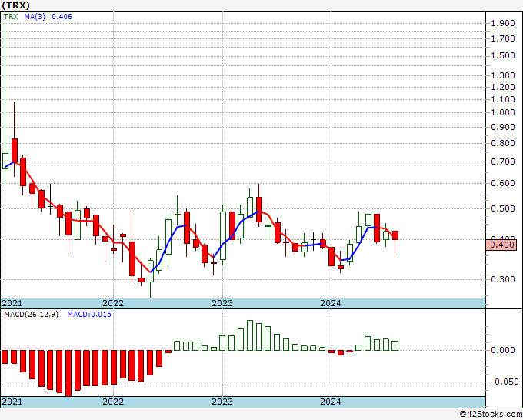Click 2022 on the MACD timeline
This screenshot has width=523, height=420.
pos(113,402)
